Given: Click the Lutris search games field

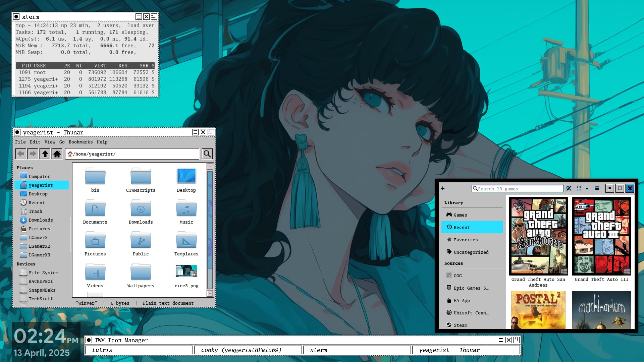Looking at the screenshot, I should point(518,189).
